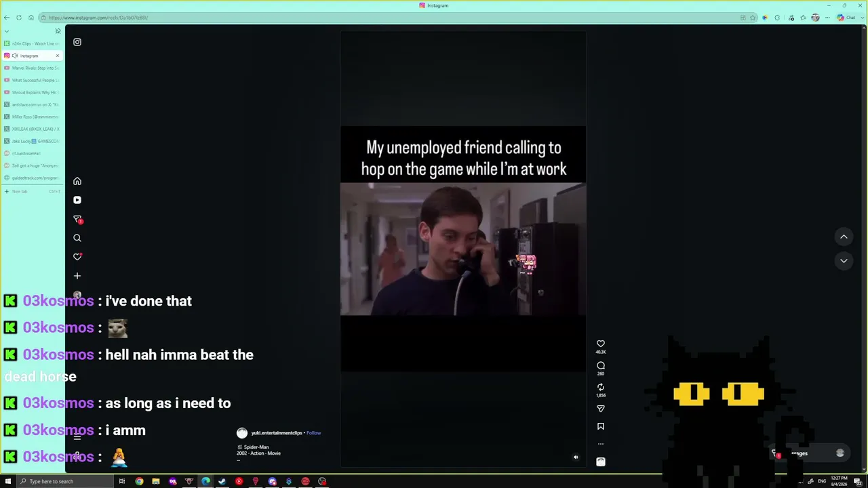Save the reel with the bookmark icon
The height and width of the screenshot is (488, 868).
tap(601, 426)
